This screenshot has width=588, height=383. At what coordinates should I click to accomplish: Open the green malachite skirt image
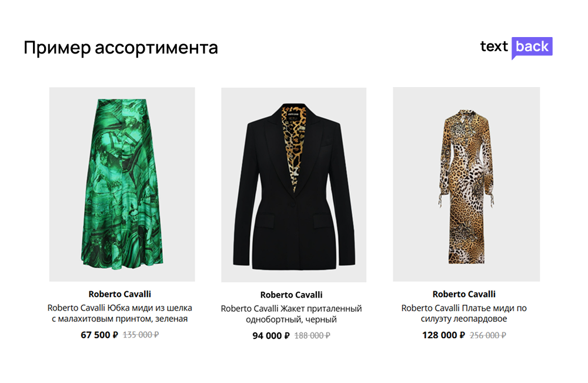(122, 184)
